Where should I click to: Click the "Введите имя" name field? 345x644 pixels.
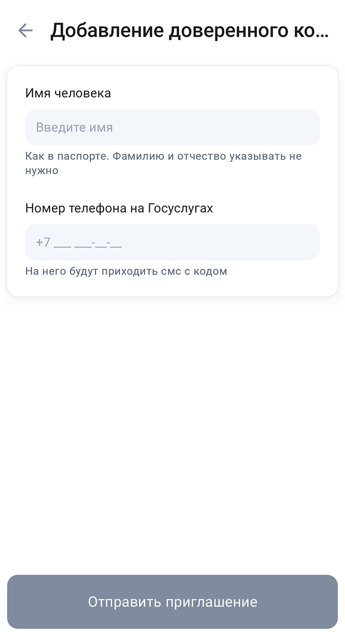172,127
